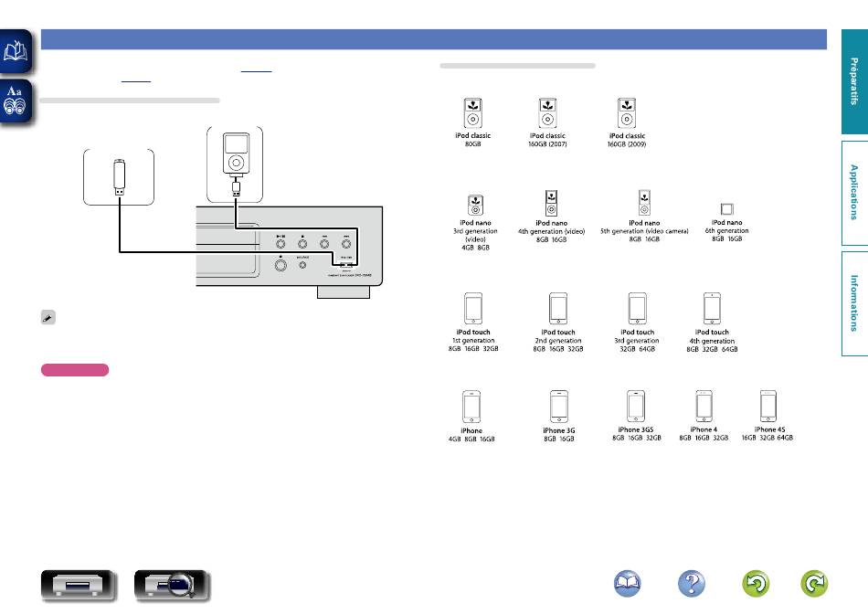This screenshot has width=868, height=614.
Task: Select the iPod classic 160GB (2007) icon
Action: coord(547,113)
